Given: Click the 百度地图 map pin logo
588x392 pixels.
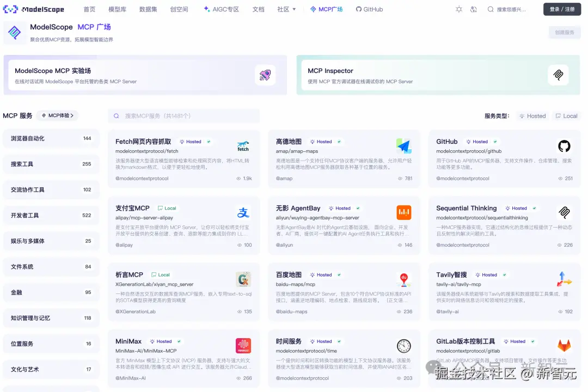Looking at the screenshot, I should tap(404, 279).
